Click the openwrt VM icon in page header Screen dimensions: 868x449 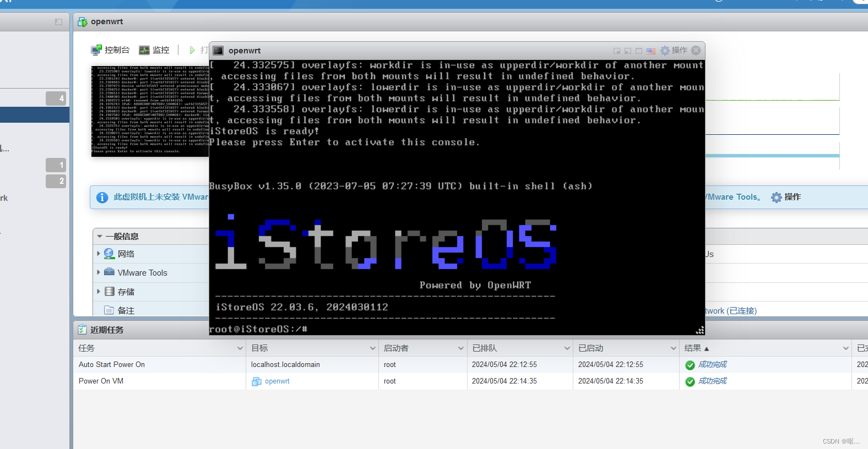click(83, 22)
